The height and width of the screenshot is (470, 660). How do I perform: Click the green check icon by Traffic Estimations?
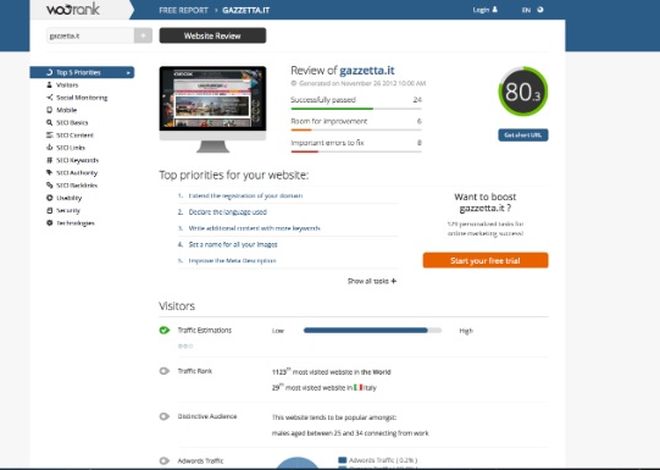coord(164,330)
